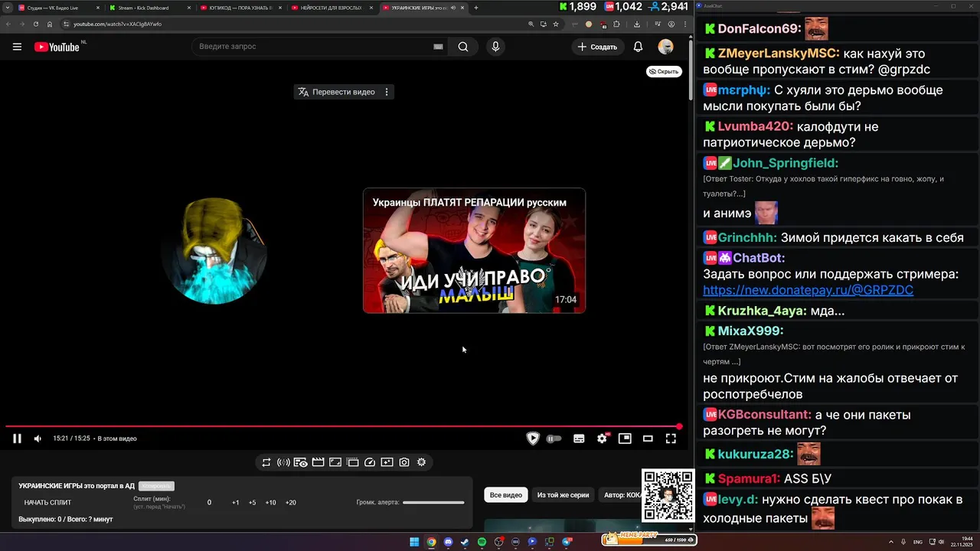Open the В этом видео chapters label
The image size is (980, 551).
pyautogui.click(x=117, y=439)
